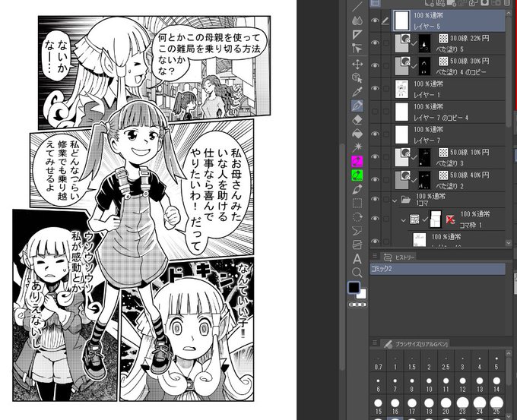This screenshot has height=420, width=517.
Task: Show the hidden レイヤー 7 のコピー 4 layer
Action: pos(375,112)
